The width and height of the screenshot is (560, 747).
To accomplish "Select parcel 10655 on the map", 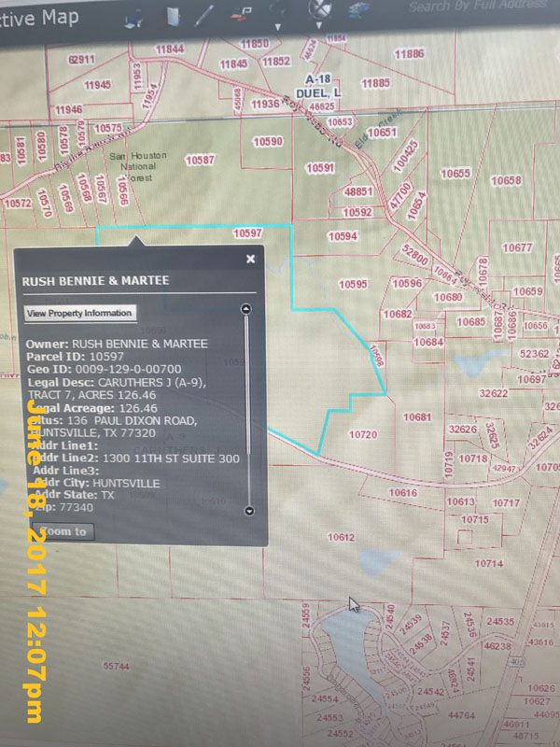I will (x=455, y=174).
